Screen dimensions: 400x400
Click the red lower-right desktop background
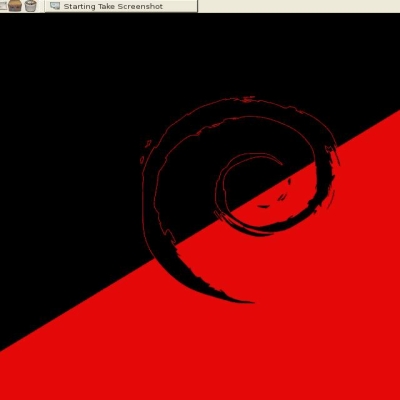coord(300,317)
